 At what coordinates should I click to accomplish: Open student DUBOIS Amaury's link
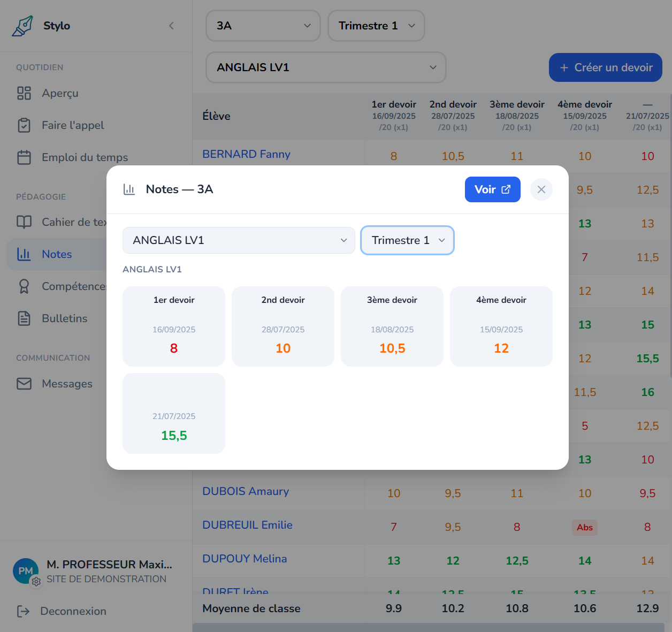pos(246,491)
